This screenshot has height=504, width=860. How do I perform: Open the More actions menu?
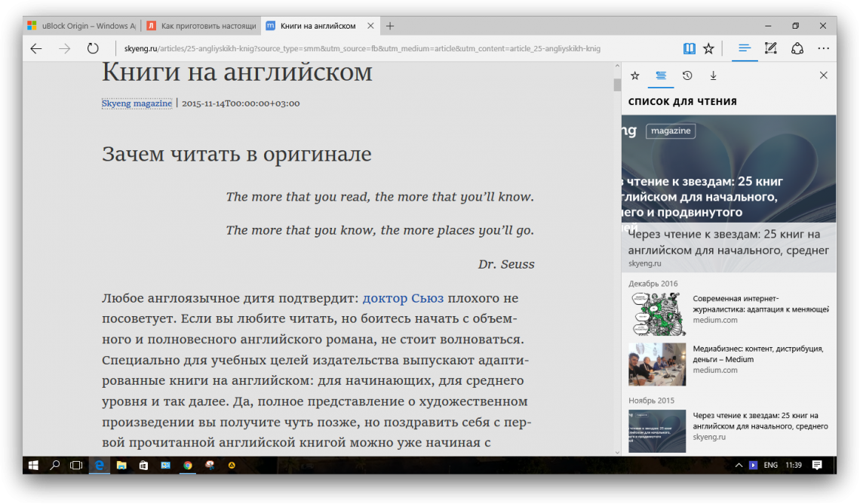click(825, 48)
